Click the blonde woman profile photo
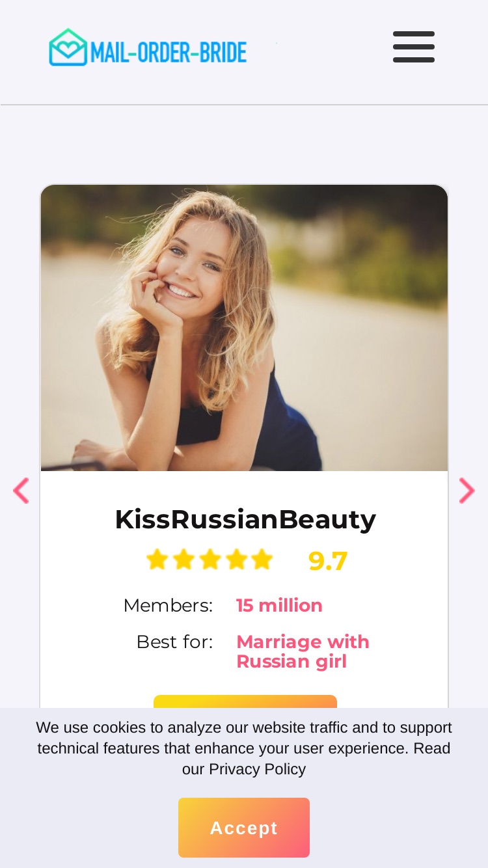This screenshot has height=868, width=488. pyautogui.click(x=244, y=328)
